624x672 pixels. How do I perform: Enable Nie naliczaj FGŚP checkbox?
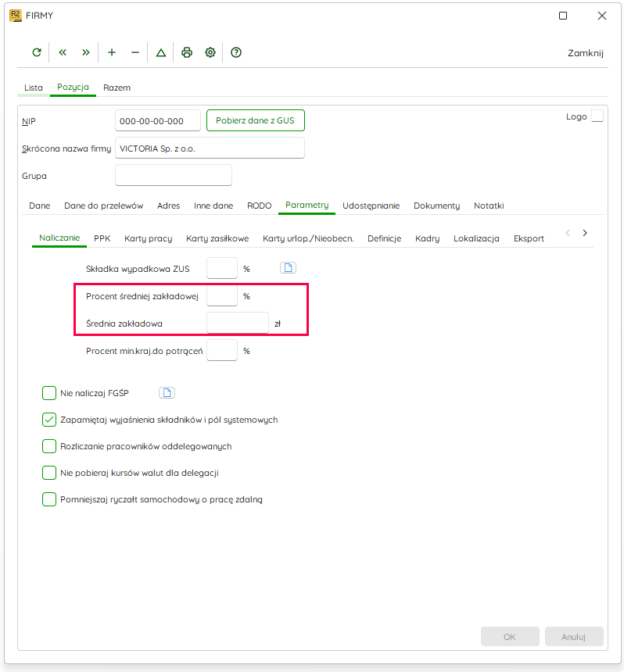[x=49, y=393]
